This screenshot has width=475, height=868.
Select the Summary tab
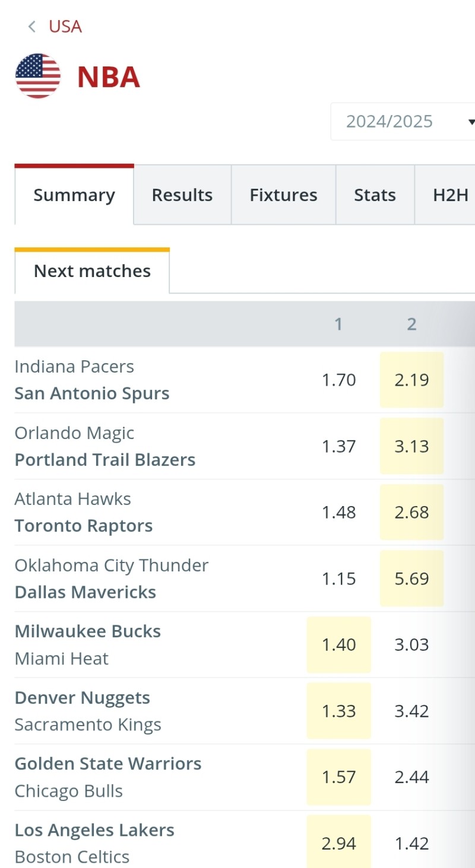74,195
